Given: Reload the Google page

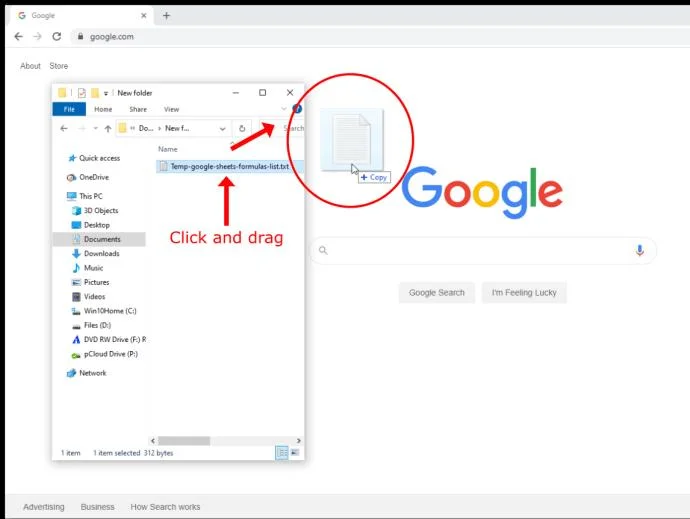Looking at the screenshot, I should 57,37.
